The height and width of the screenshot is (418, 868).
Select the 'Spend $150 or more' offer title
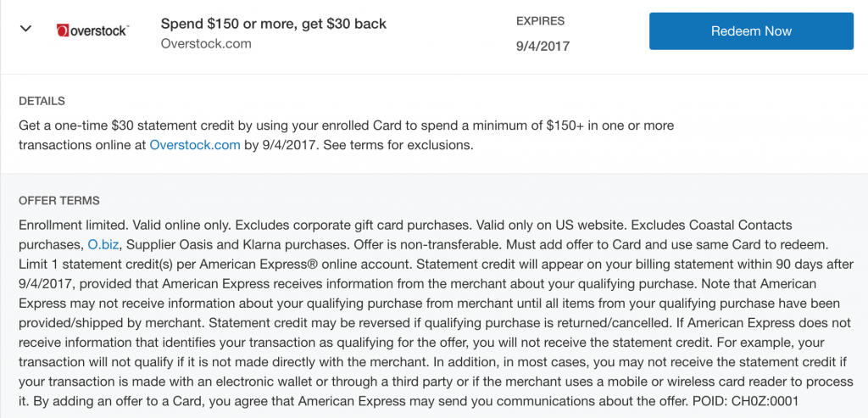click(x=274, y=24)
